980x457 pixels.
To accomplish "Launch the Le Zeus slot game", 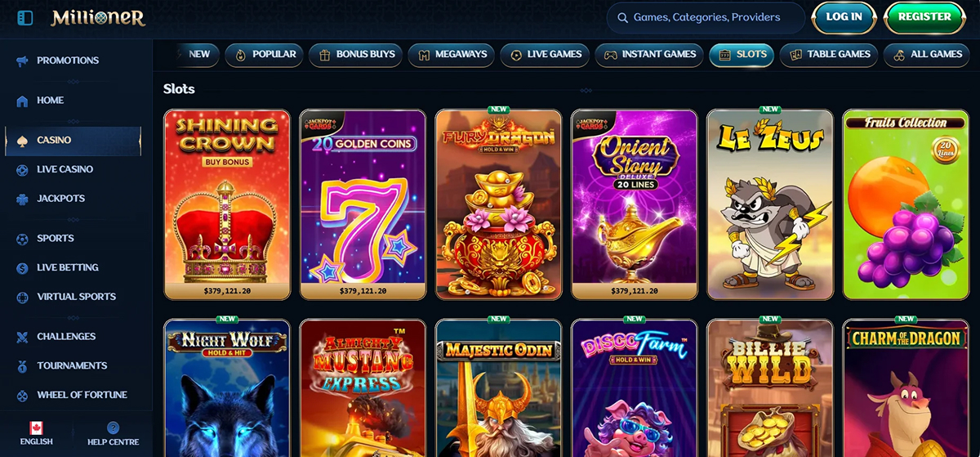I will click(770, 204).
